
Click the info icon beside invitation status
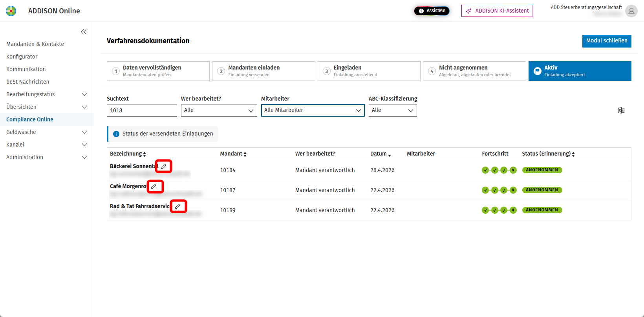coord(116,134)
